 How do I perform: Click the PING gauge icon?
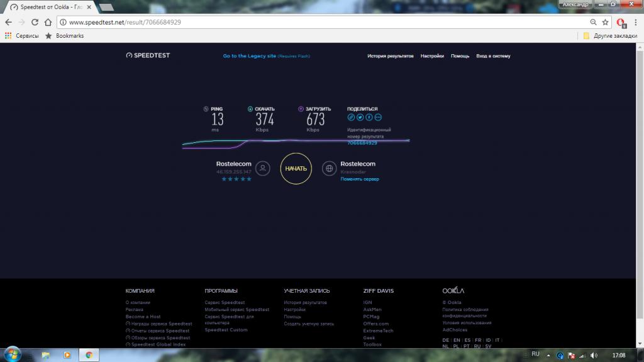tap(206, 109)
